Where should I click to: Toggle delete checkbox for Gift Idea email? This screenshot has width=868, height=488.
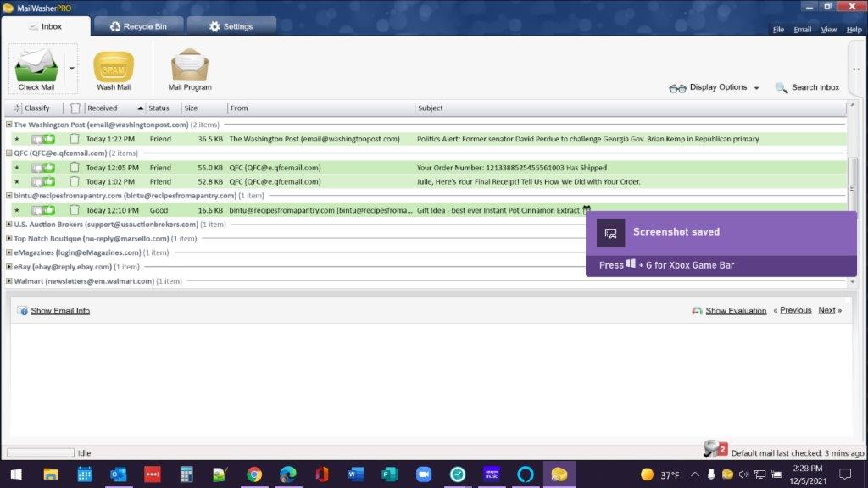(x=75, y=210)
